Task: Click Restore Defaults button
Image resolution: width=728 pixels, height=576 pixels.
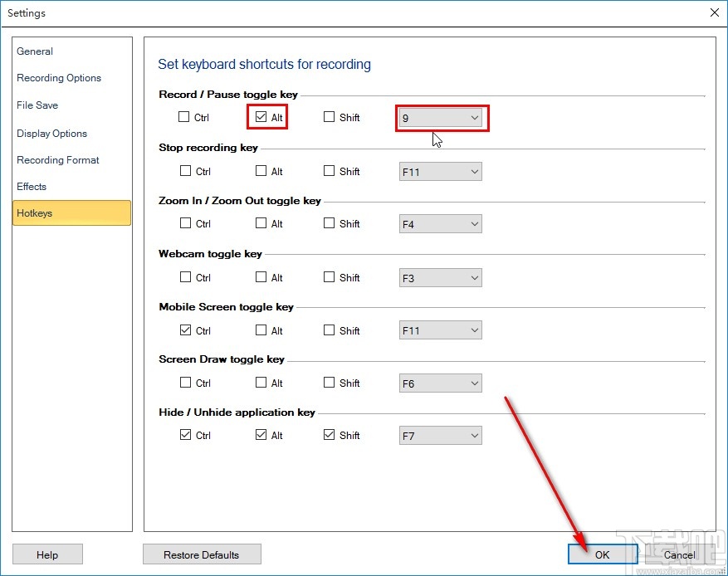Action: pos(202,554)
